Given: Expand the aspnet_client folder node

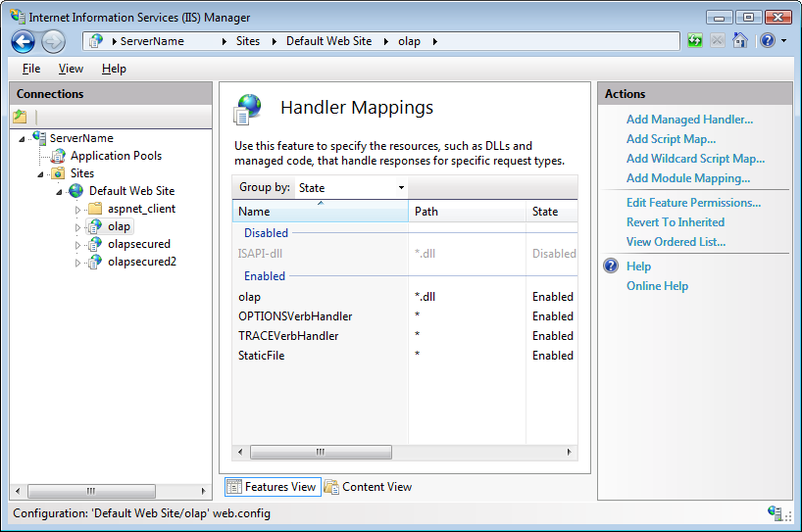Looking at the screenshot, I should [x=78, y=210].
